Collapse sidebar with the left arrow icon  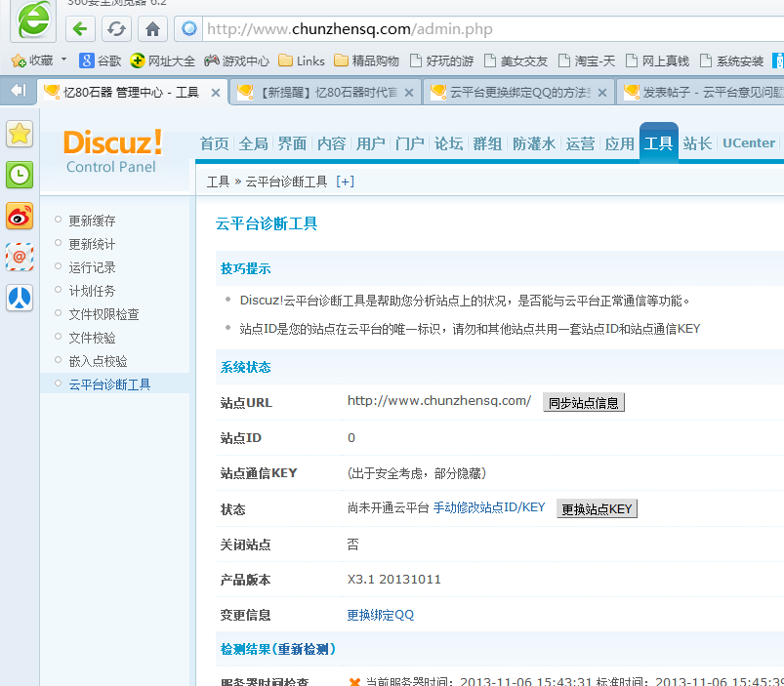(18, 91)
